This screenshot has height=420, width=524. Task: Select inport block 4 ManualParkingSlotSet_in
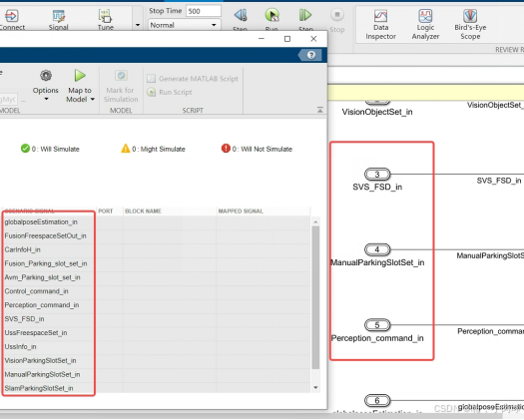pos(377,249)
